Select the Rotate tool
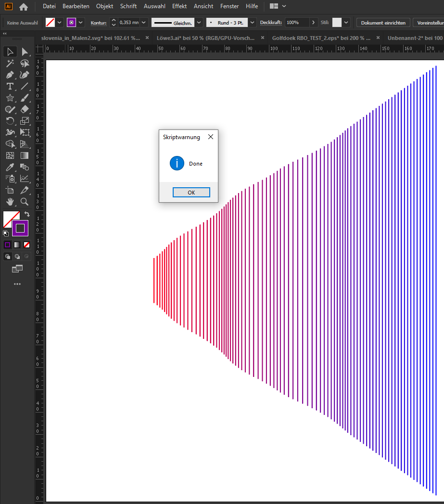444x504 pixels. click(10, 120)
